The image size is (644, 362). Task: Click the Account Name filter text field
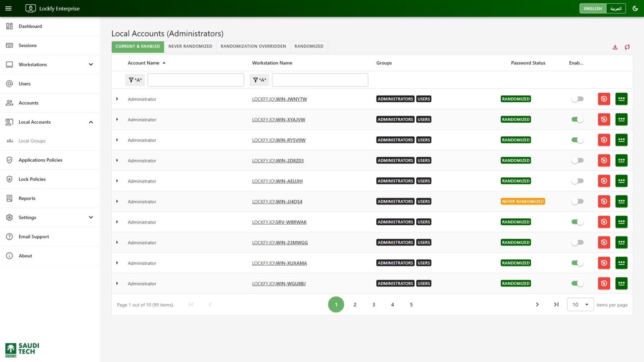click(x=196, y=80)
